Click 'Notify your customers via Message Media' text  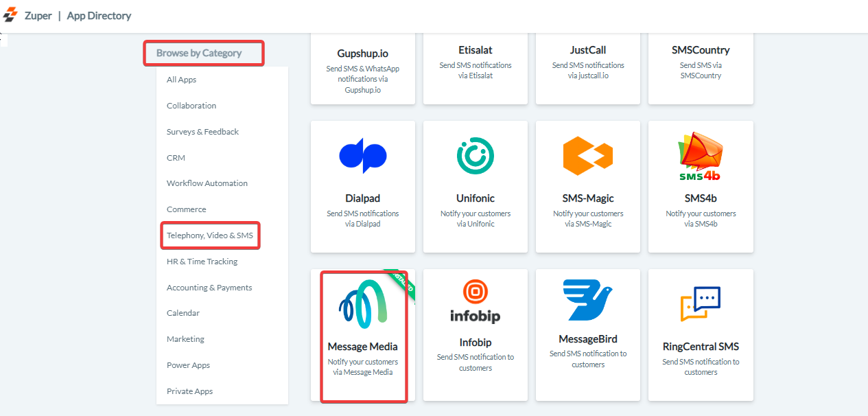click(363, 367)
